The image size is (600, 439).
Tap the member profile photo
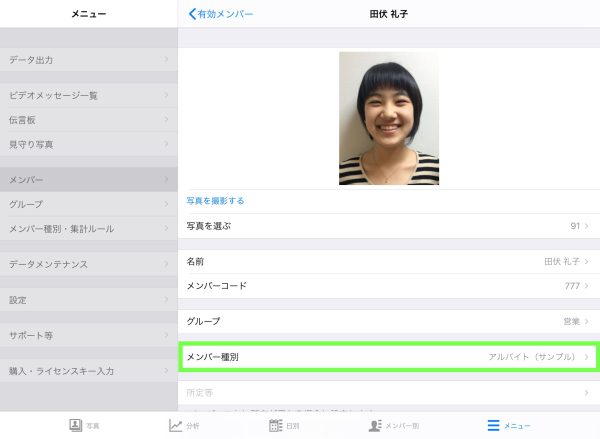pyautogui.click(x=389, y=118)
